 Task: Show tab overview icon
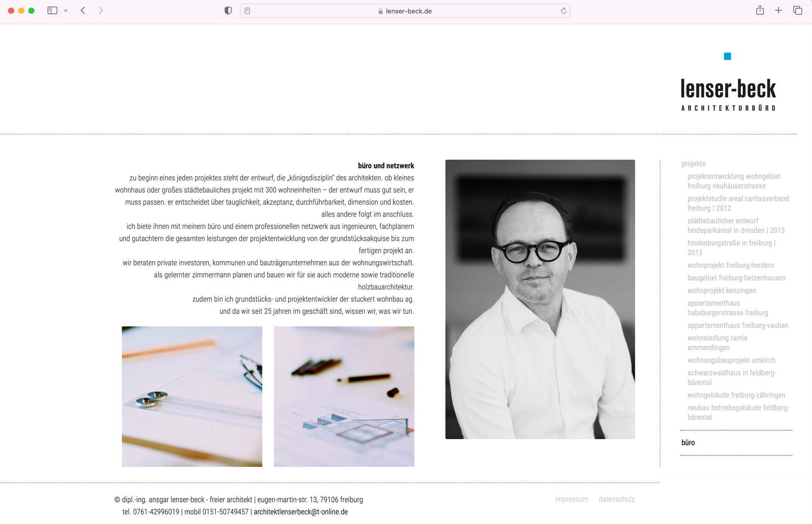coord(798,11)
